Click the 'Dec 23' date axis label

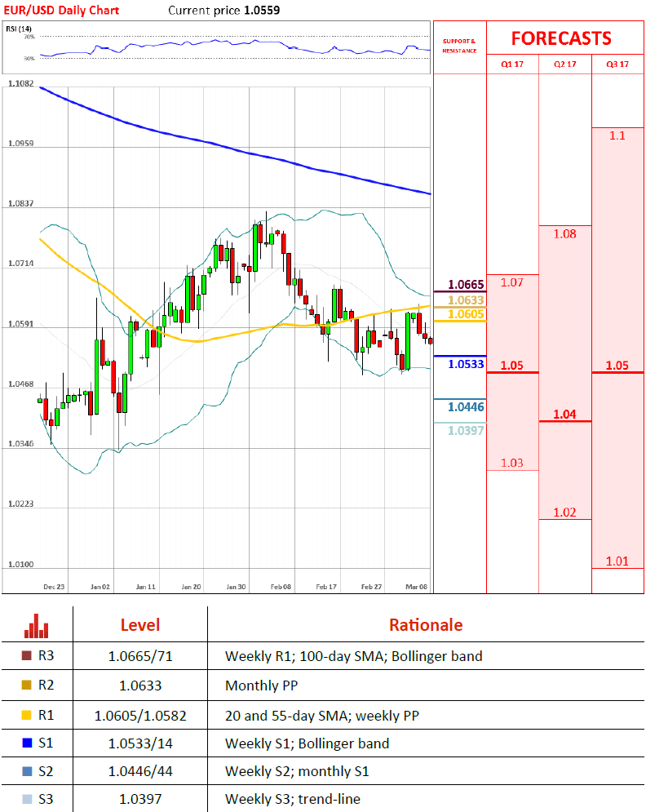[x=54, y=587]
